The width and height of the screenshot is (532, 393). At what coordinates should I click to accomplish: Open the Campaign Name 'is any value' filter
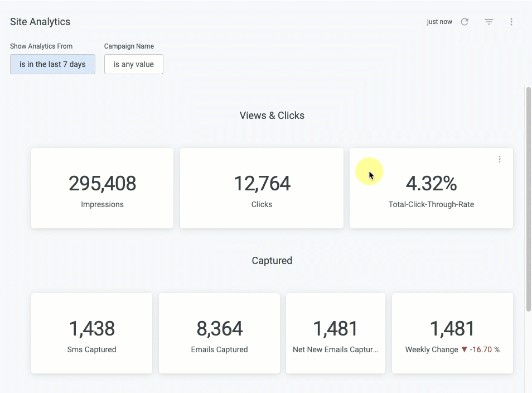134,64
